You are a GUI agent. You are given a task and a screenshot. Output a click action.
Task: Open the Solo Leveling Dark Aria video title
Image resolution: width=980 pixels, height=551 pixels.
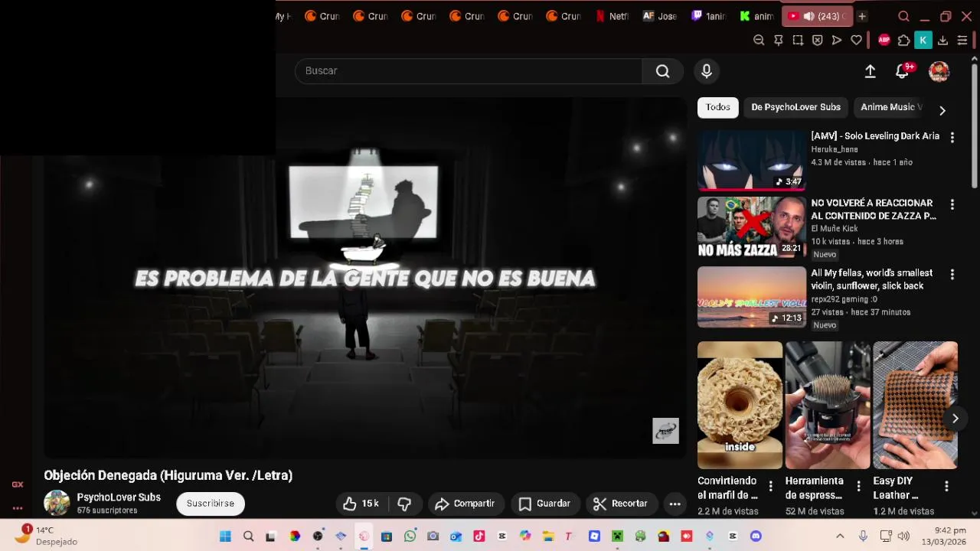click(875, 136)
